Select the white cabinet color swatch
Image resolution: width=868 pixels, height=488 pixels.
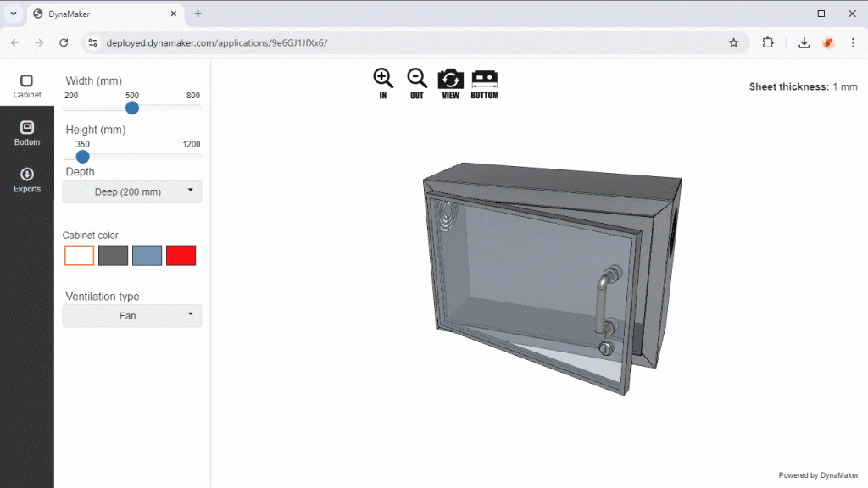(x=79, y=256)
